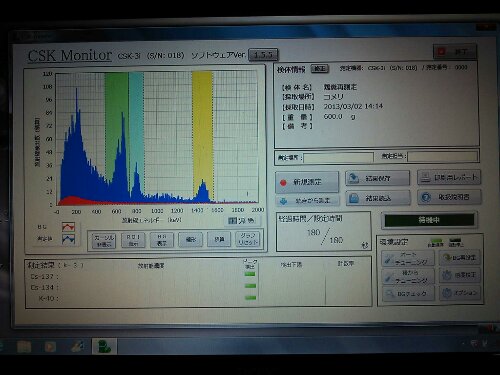Click the graph reset button

(247, 239)
